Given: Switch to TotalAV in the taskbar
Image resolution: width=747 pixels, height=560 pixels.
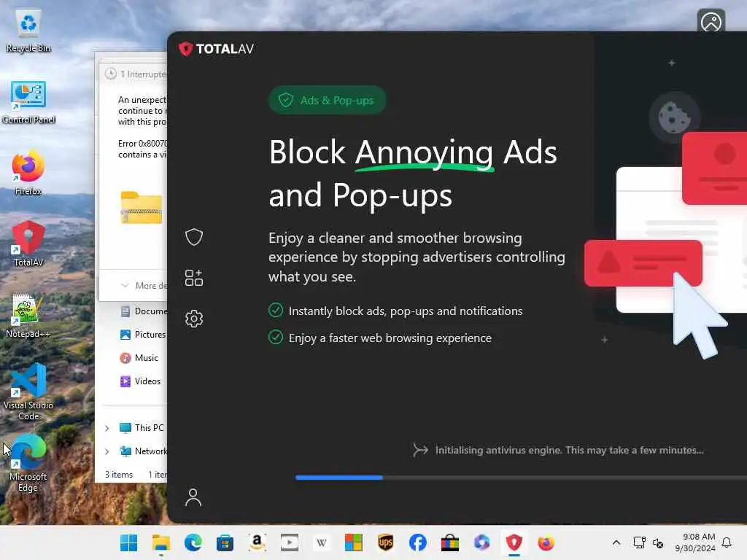Looking at the screenshot, I should click(514, 542).
